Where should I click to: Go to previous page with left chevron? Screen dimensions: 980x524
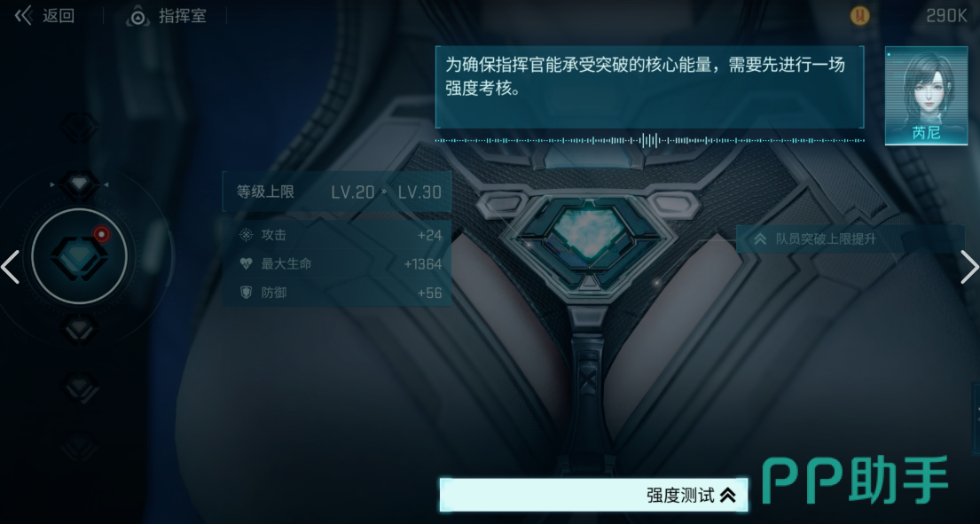coord(11,267)
